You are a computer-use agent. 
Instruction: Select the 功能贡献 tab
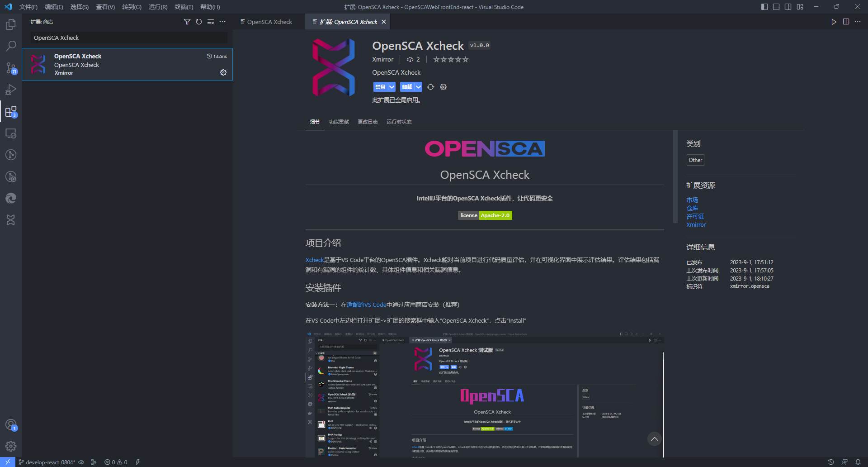point(339,122)
